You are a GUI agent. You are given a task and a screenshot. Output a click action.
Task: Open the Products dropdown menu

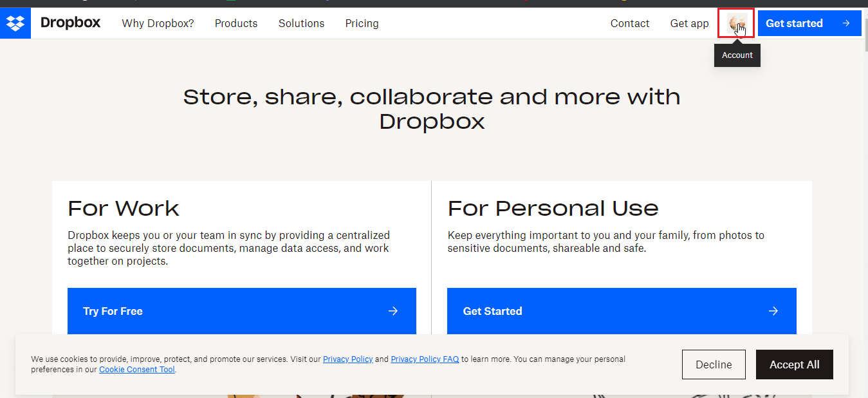pos(236,23)
